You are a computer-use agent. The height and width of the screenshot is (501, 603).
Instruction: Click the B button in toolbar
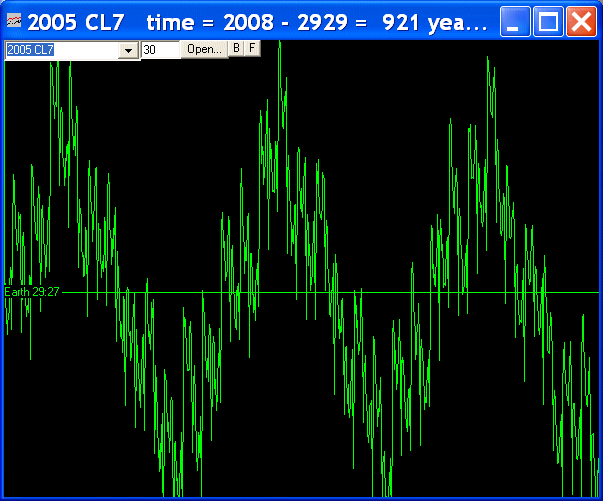point(236,48)
